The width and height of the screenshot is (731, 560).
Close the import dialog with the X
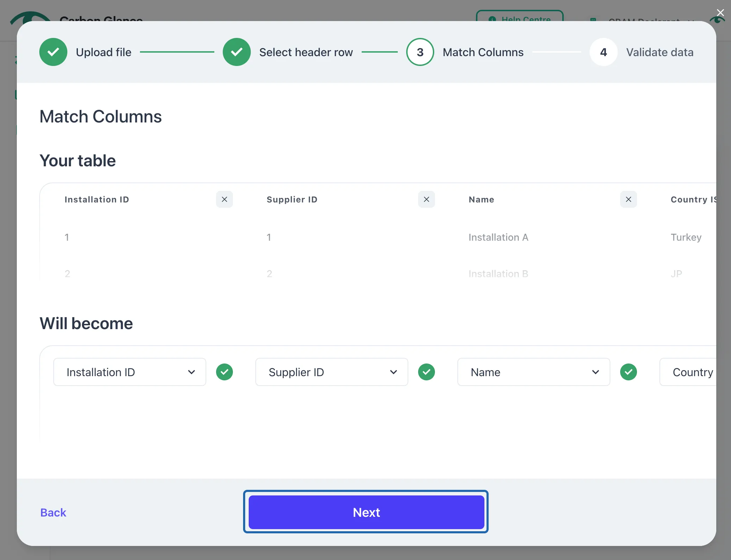click(x=720, y=13)
